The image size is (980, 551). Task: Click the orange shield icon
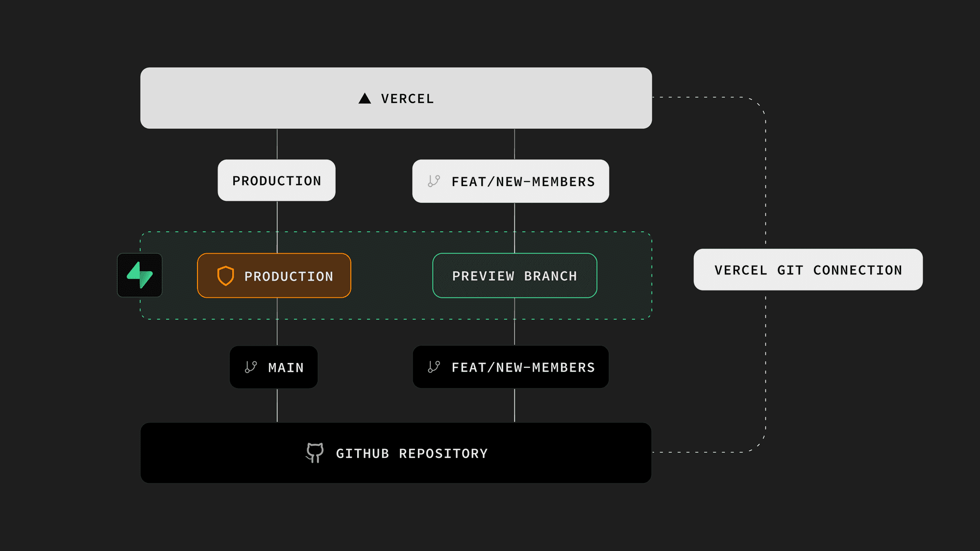pyautogui.click(x=225, y=276)
